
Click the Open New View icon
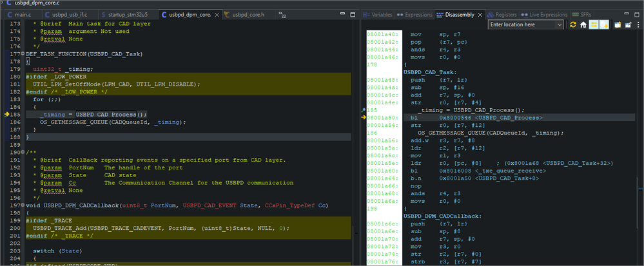click(x=617, y=24)
